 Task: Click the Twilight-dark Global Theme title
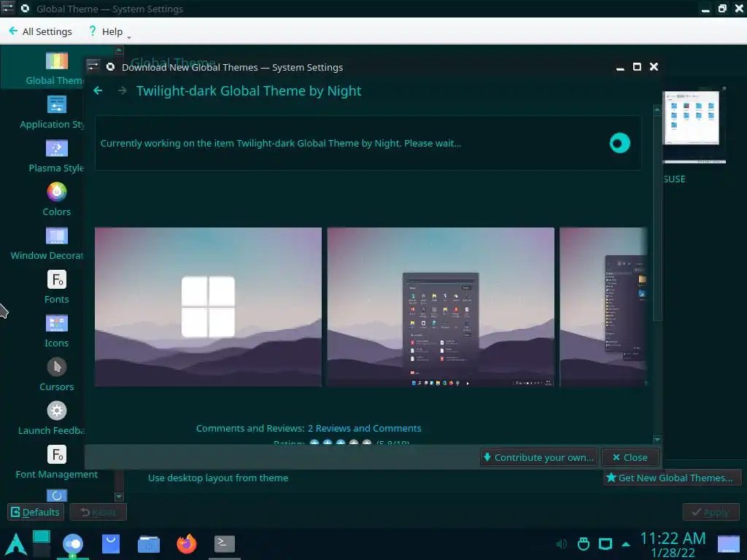[249, 90]
